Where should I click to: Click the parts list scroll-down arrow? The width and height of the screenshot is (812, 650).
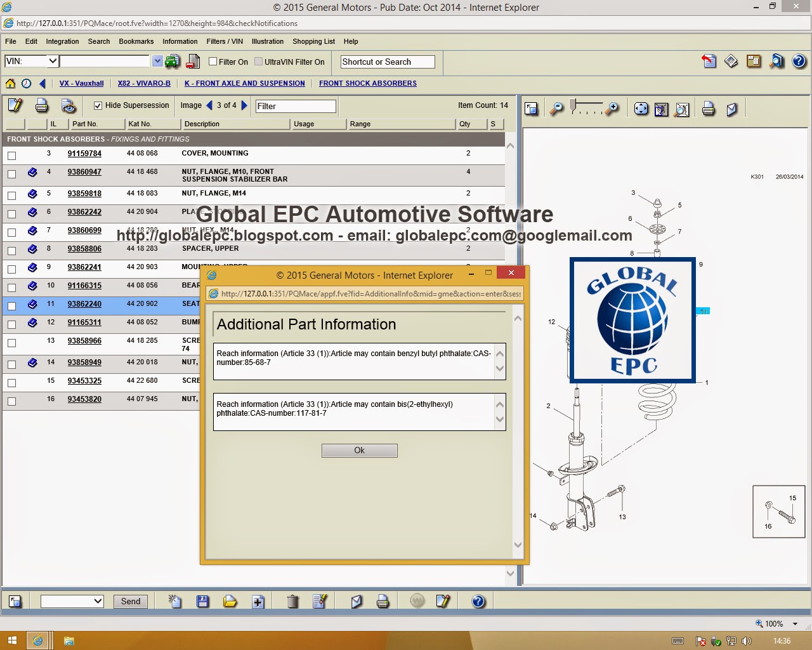(x=510, y=573)
